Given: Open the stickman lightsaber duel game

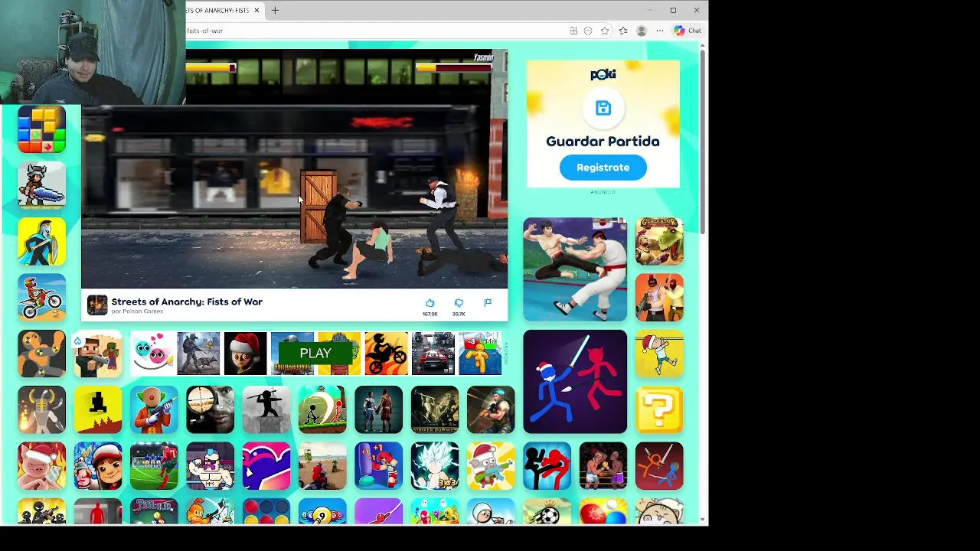Looking at the screenshot, I should point(575,382).
